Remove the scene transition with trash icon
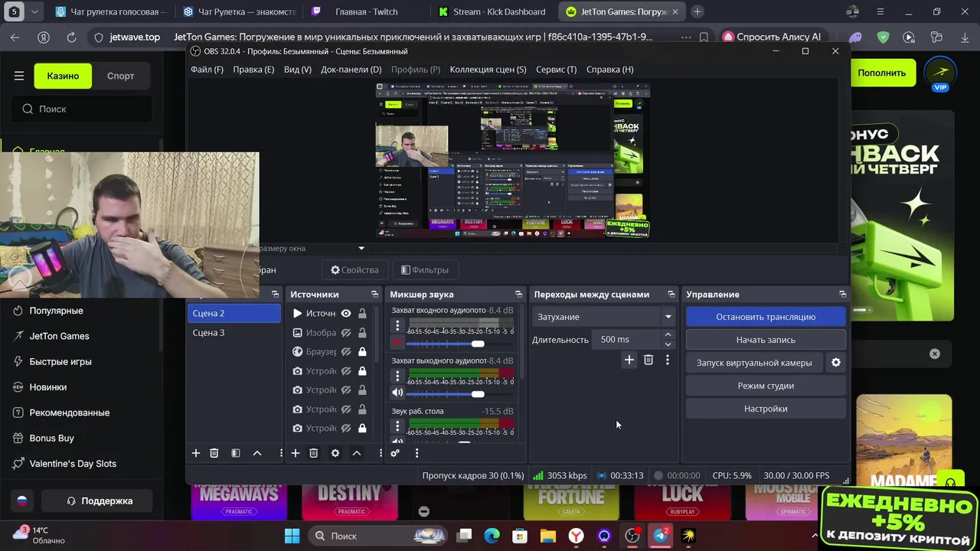 click(x=648, y=360)
